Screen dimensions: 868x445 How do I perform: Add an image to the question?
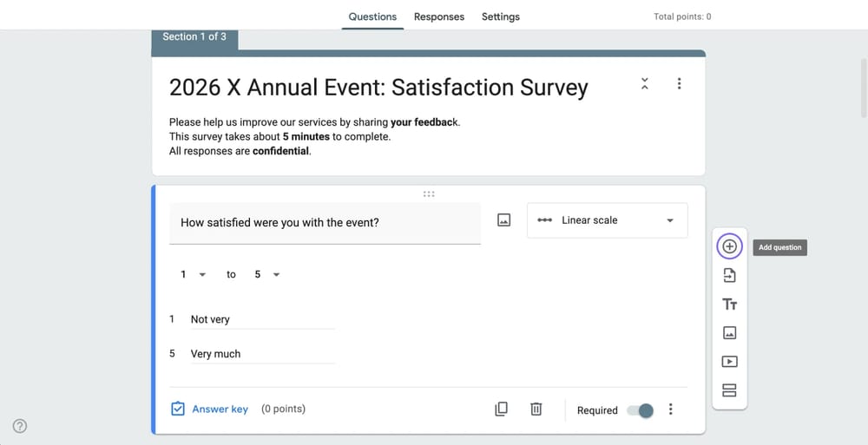click(x=503, y=220)
